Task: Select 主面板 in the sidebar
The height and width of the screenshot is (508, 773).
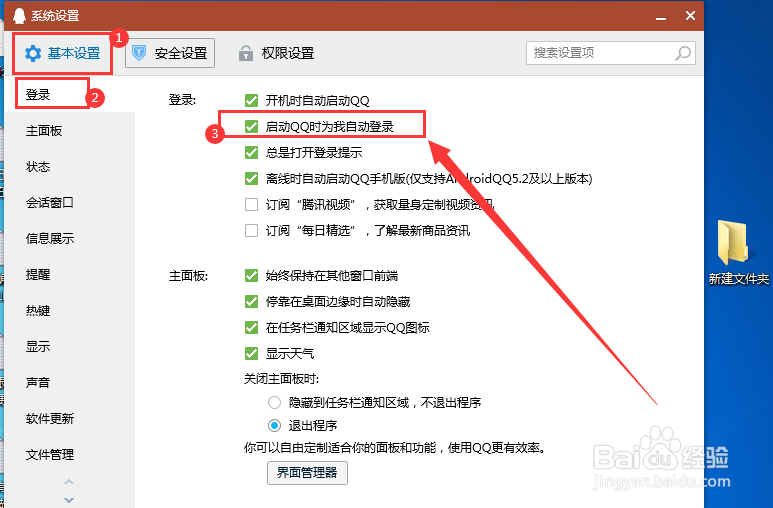Action: point(44,131)
